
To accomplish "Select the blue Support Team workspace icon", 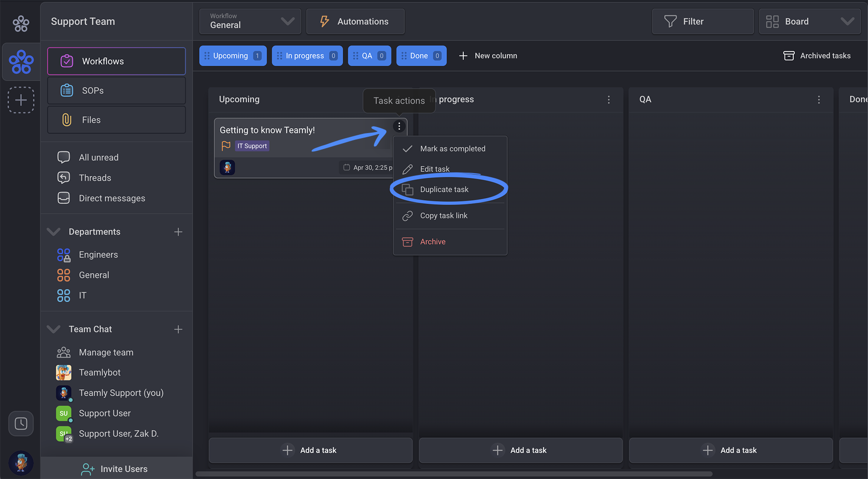I will [21, 62].
